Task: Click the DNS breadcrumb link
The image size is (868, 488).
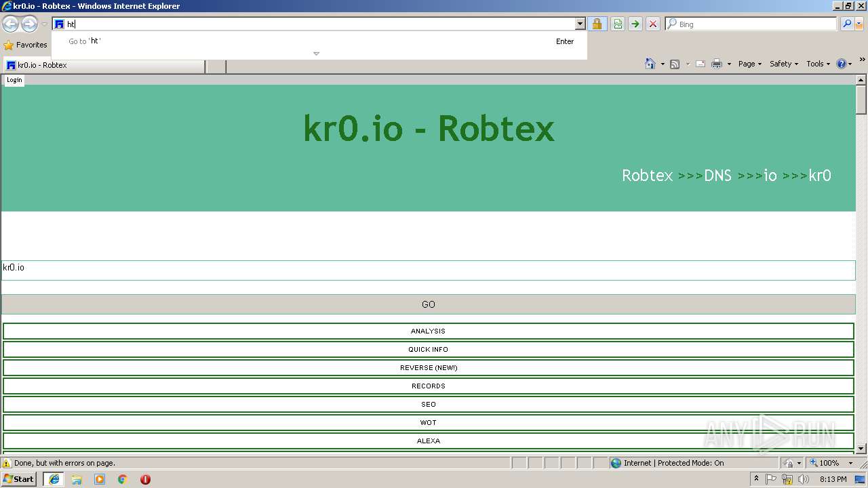Action: pos(718,176)
